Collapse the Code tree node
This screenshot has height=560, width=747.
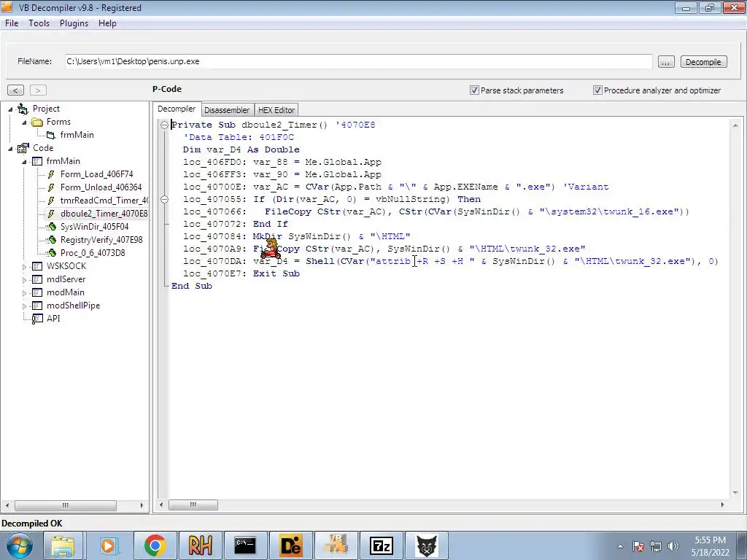(10, 149)
